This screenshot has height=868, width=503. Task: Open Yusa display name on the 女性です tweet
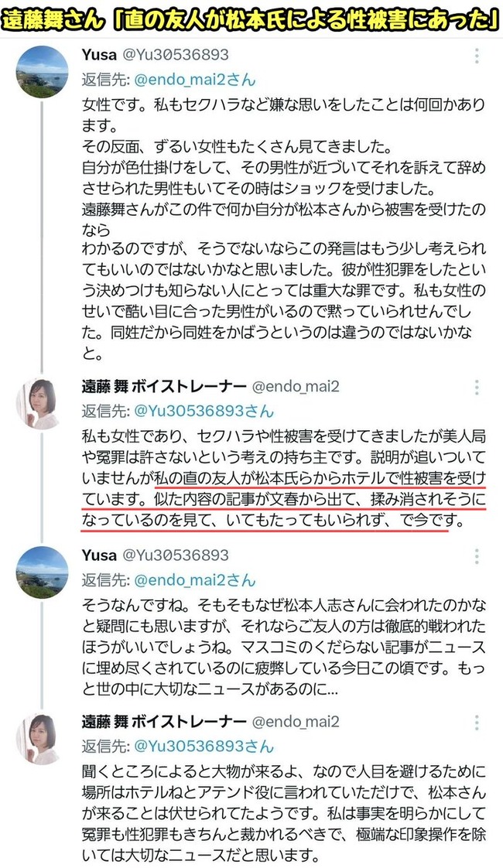coord(99,54)
